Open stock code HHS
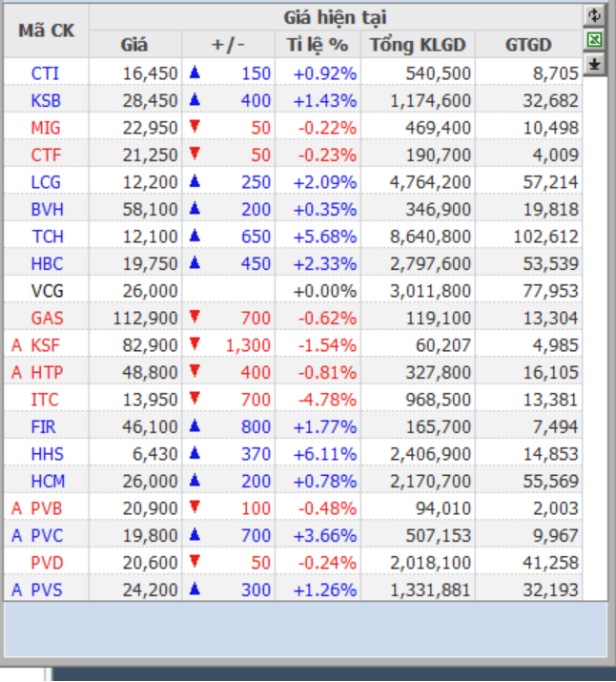The image size is (616, 682). click(x=47, y=454)
